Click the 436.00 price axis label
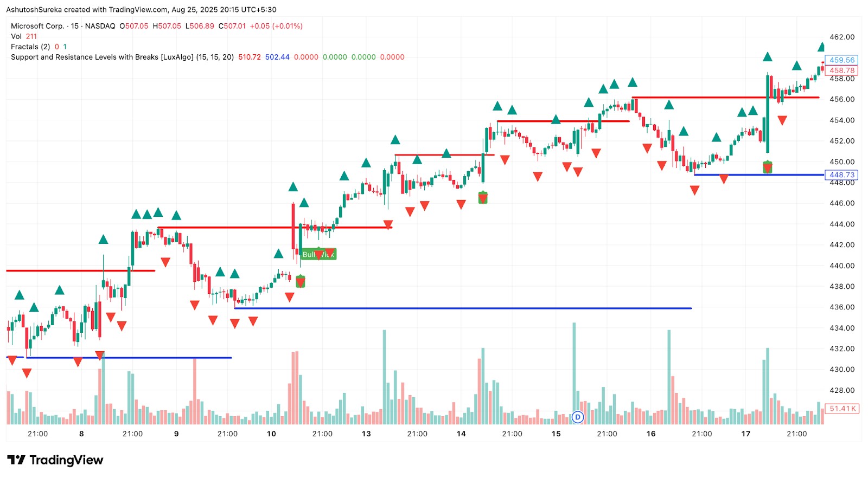The width and height of the screenshot is (868, 478). 842,307
